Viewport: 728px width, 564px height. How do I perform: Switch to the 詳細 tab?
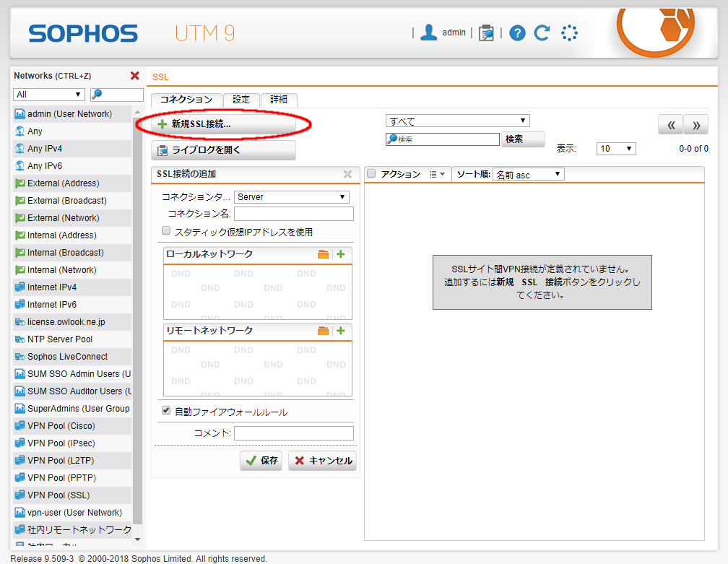(279, 100)
